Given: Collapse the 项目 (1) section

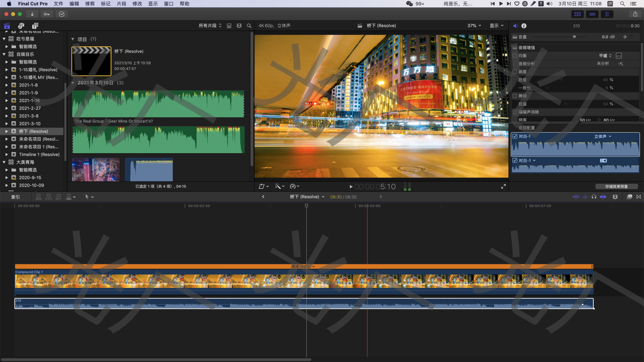Looking at the screenshot, I should 73,39.
